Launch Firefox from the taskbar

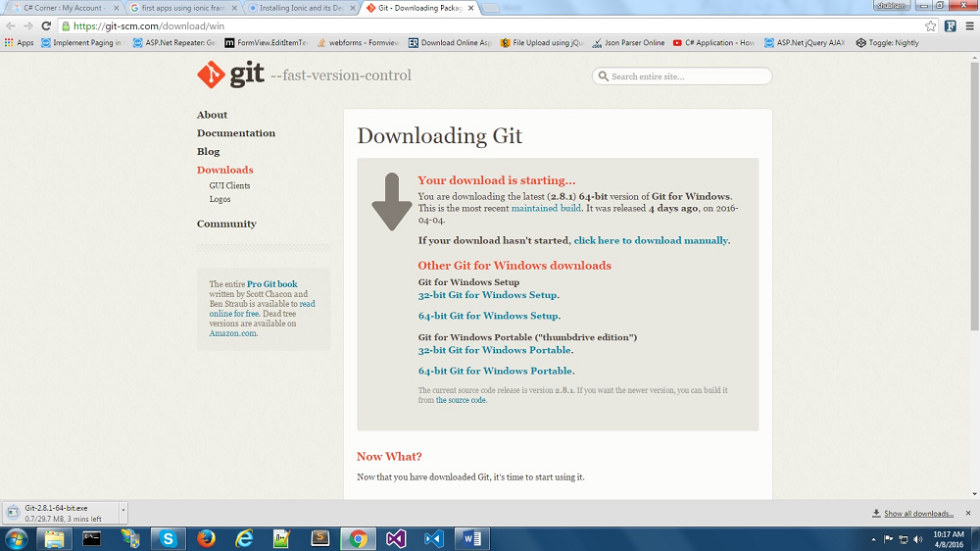[x=206, y=538]
